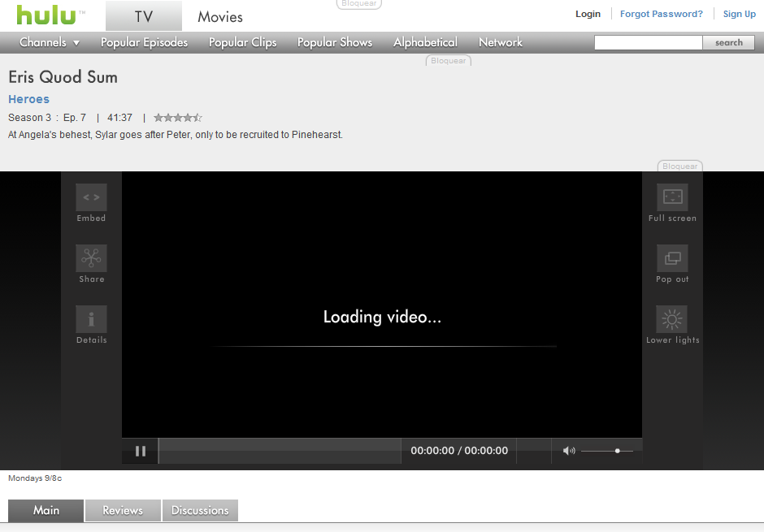
Task: Click the 00:00:00 / 00:00:00 time display
Action: click(459, 451)
